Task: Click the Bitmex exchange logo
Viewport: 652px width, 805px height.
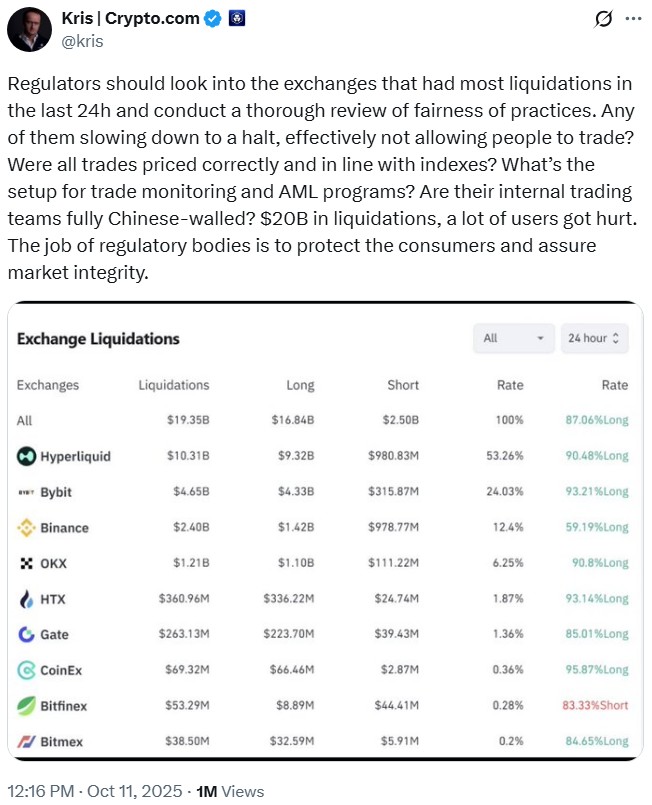Action: pyautogui.click(x=26, y=741)
